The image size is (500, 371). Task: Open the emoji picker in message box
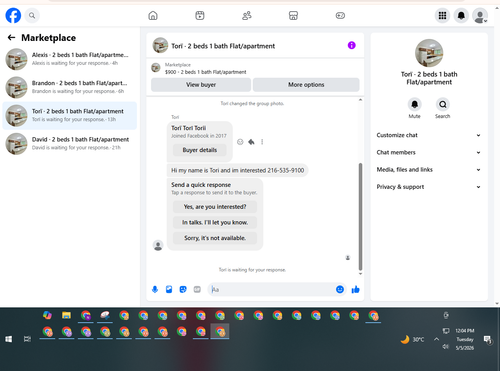coord(340,289)
